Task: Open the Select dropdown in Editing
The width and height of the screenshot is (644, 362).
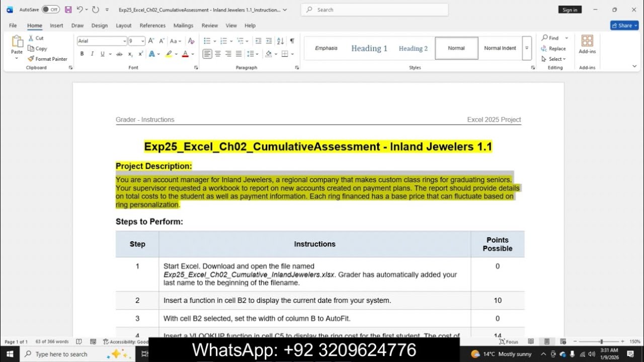Action: click(553, 59)
